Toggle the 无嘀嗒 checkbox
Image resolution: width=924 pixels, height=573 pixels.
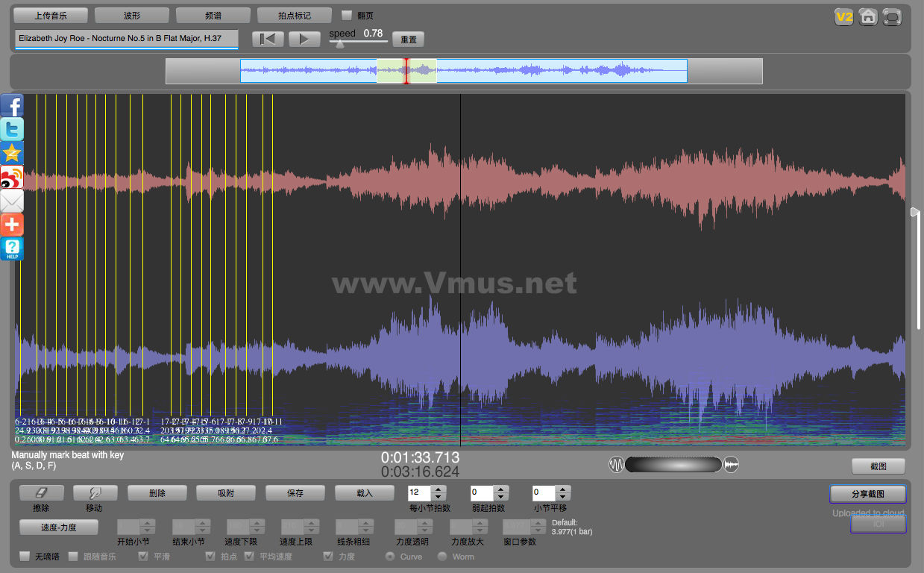click(25, 557)
